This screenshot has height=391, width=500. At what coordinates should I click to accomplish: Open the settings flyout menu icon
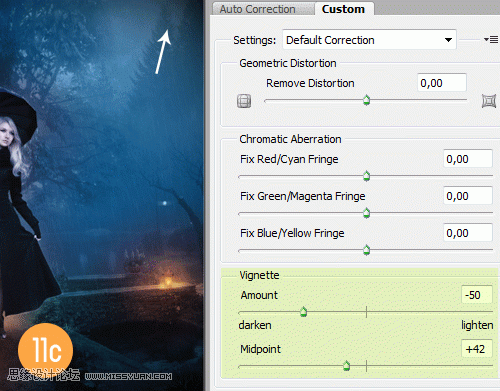[x=491, y=40]
